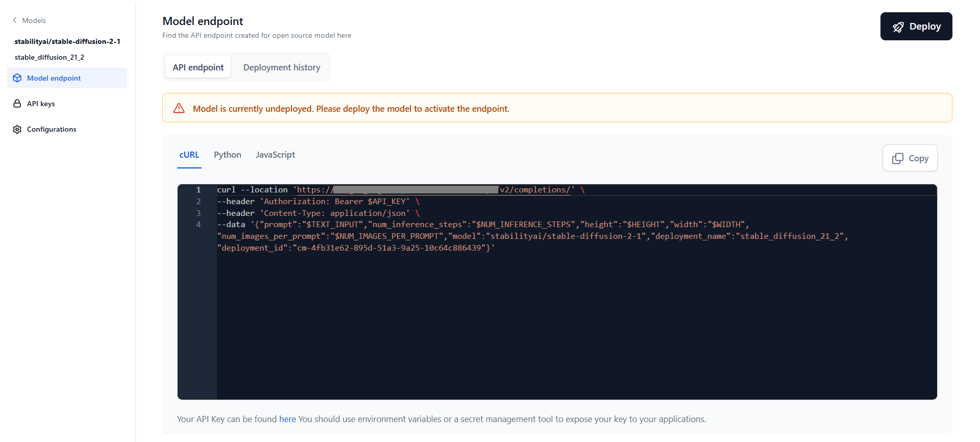
Task: Click the Authorization Bearer header line
Action: point(318,202)
